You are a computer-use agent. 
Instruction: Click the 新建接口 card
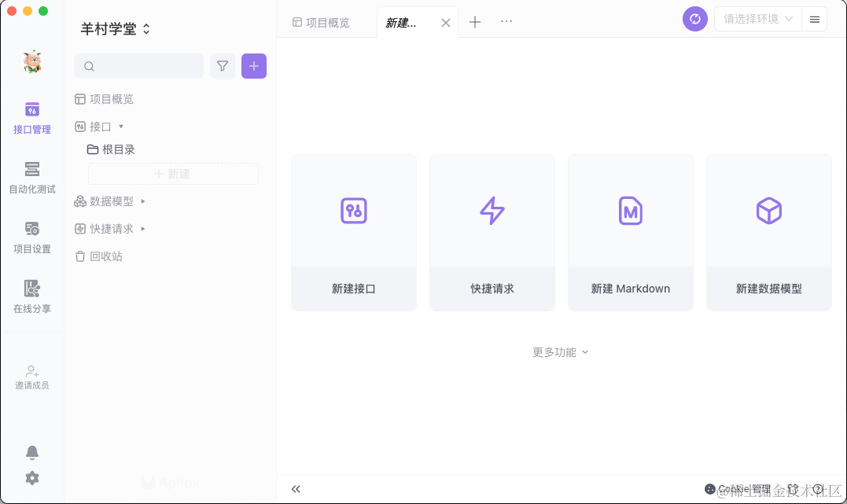(x=354, y=233)
